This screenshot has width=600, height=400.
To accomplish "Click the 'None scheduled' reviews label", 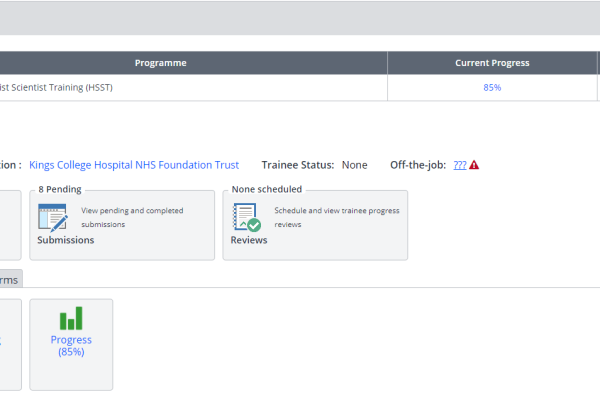I will (x=267, y=189).
